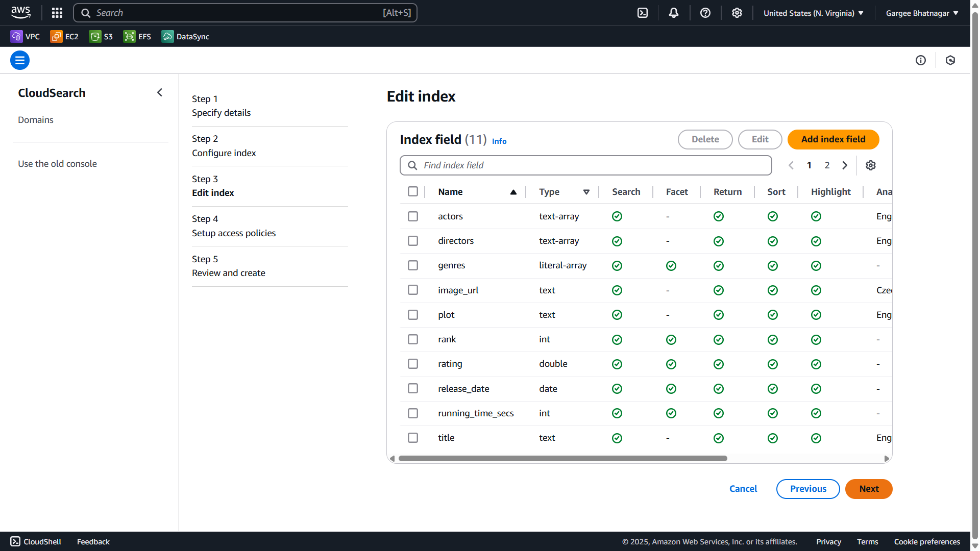Screen dimensions: 980x551
Task: Click the scroll right arrow of the table
Action: point(887,458)
